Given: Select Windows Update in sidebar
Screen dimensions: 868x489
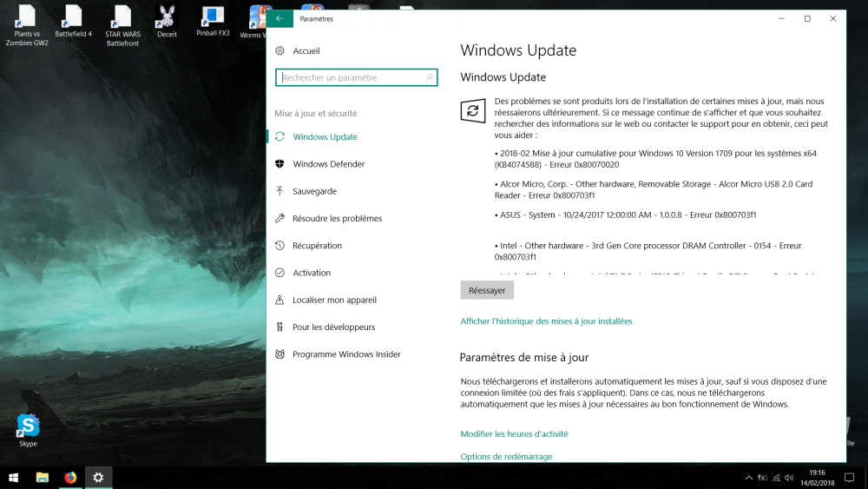Looking at the screenshot, I should pos(325,137).
